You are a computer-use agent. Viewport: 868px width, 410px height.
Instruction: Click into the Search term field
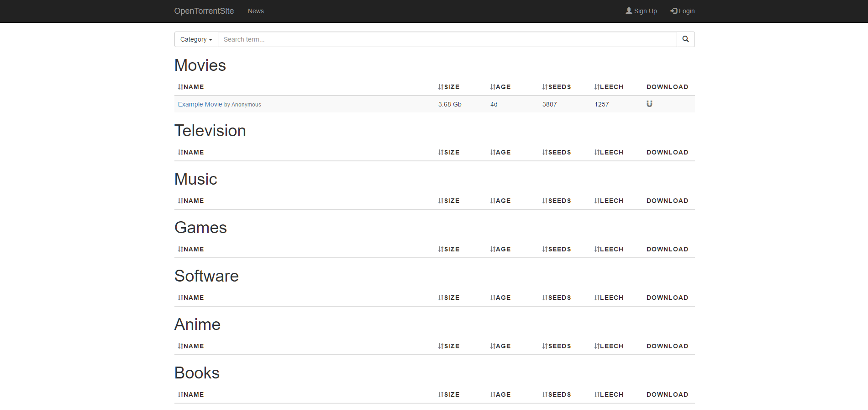click(x=447, y=39)
